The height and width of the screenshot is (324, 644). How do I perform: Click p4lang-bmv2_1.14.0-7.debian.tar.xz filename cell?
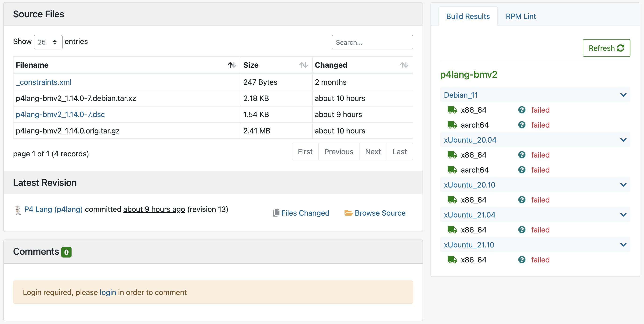click(127, 98)
